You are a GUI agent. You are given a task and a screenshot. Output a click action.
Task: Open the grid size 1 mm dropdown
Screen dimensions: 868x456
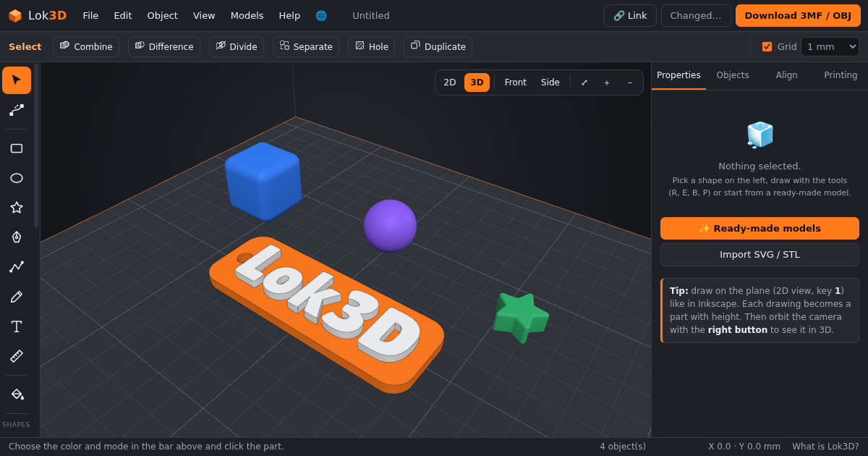[830, 46]
